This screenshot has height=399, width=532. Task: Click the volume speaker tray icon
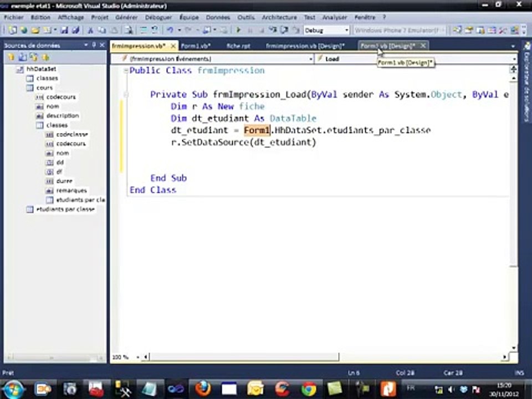(x=451, y=390)
